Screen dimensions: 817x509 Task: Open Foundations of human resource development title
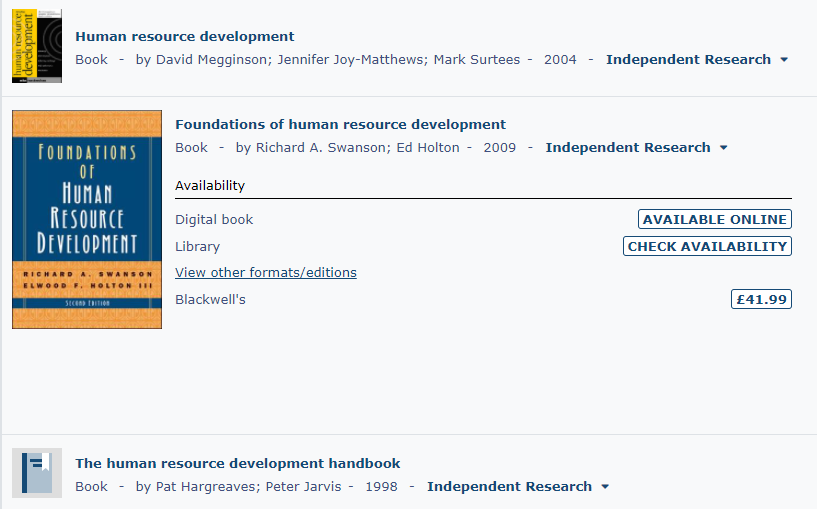pos(340,125)
